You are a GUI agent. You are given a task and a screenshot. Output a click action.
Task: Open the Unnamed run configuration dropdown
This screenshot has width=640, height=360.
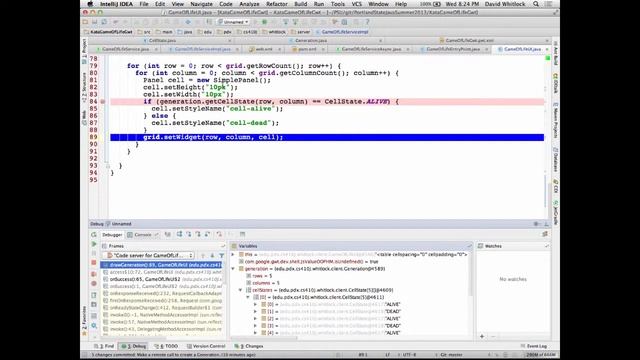tap(233, 22)
